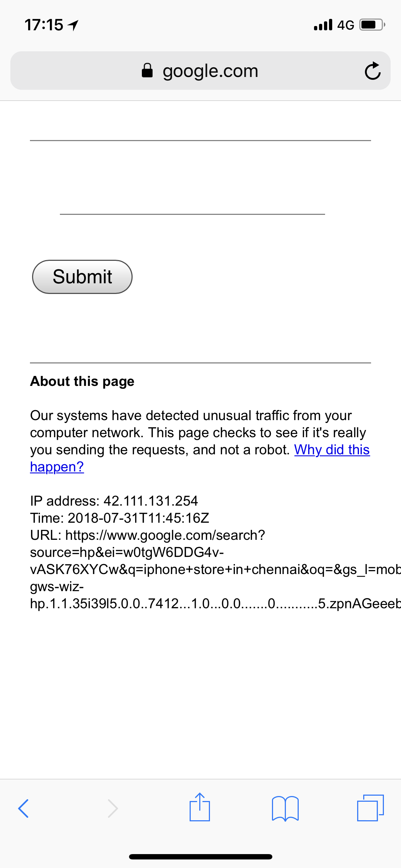The image size is (401, 868).
Task: Reload the page with refresh icon
Action: [372, 71]
